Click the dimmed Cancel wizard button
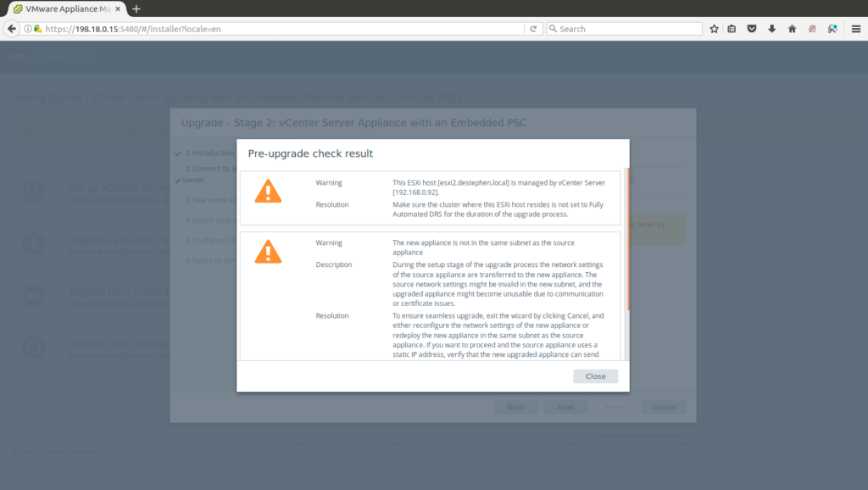The image size is (868, 490). pos(664,407)
